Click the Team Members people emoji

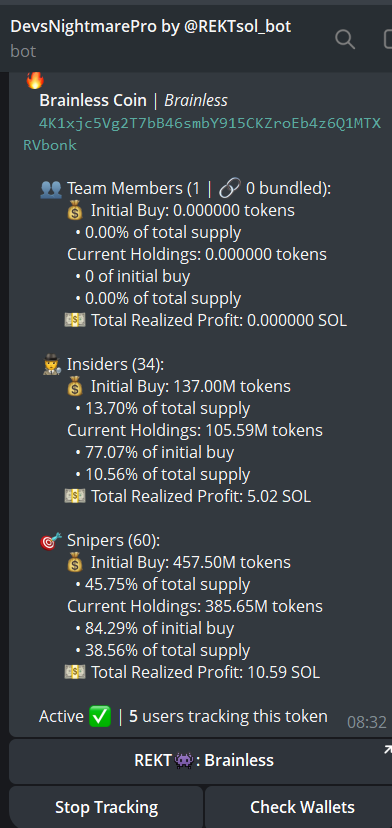pos(51,189)
